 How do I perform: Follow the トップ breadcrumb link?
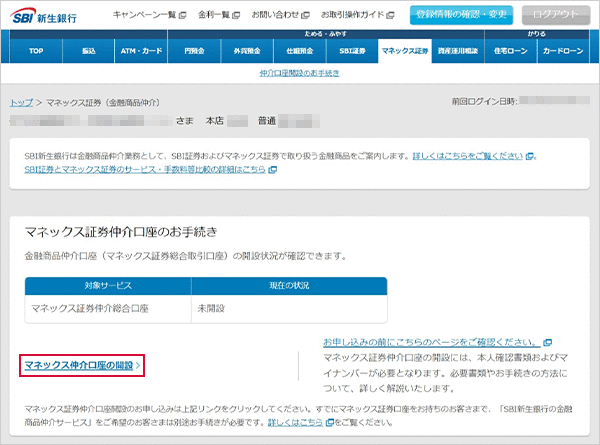tap(21, 102)
